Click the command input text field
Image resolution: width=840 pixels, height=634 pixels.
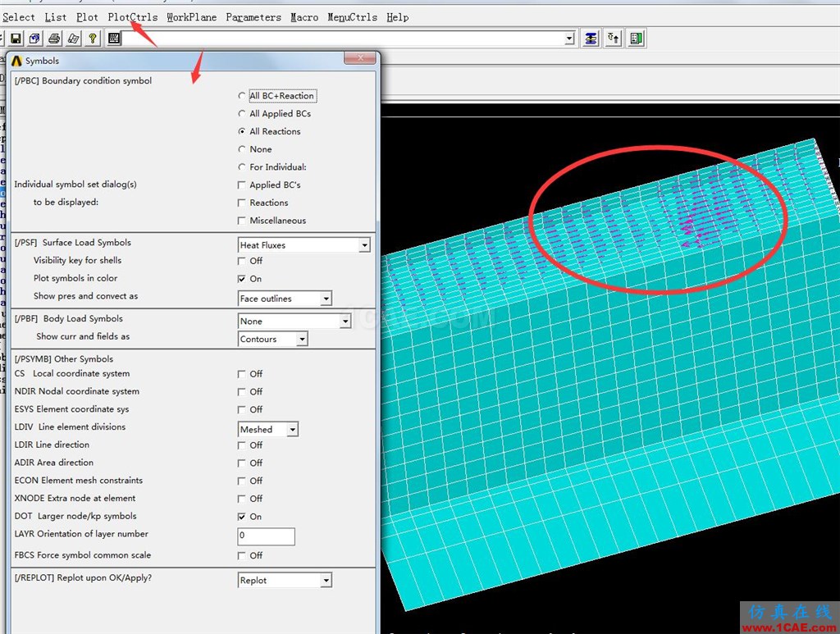[x=344, y=39]
